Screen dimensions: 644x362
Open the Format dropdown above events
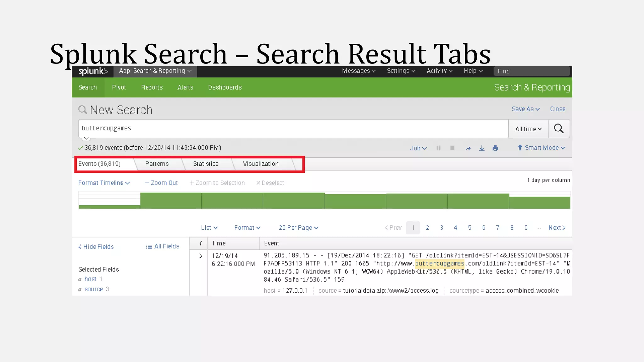pos(247,228)
